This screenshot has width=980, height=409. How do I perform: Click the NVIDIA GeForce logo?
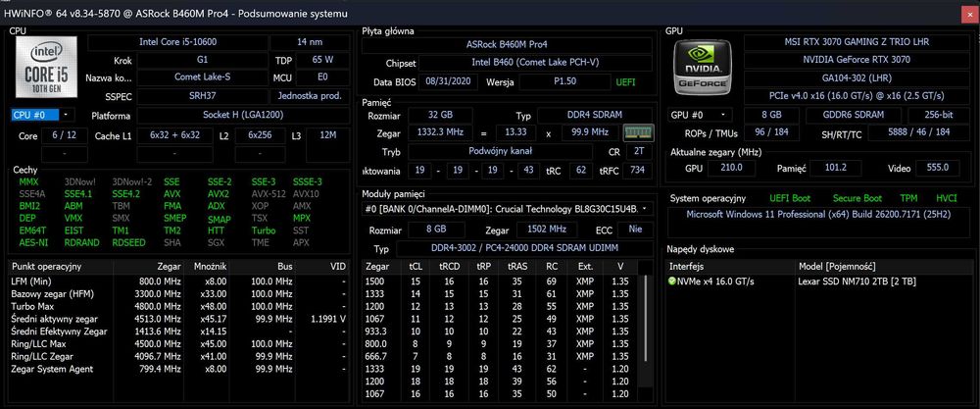[x=702, y=67]
